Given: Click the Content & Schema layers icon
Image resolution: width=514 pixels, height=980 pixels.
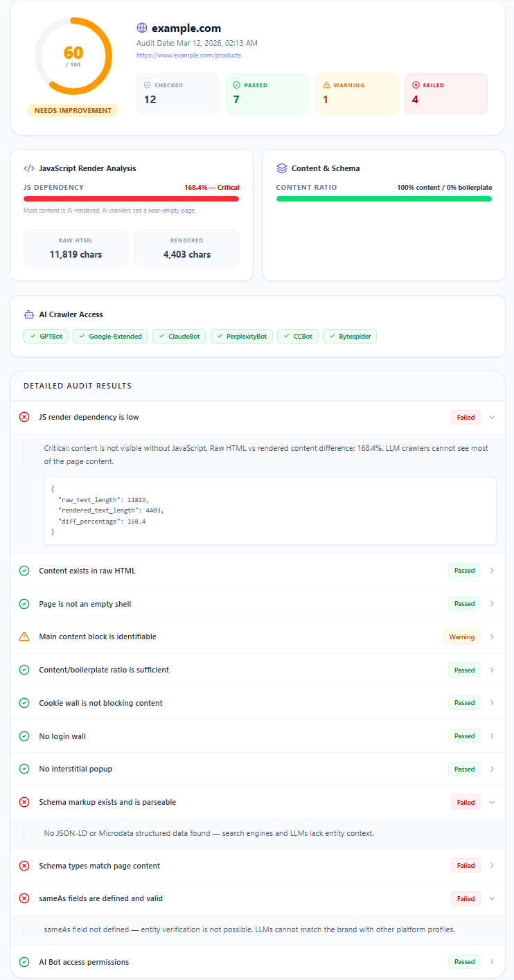Looking at the screenshot, I should click(281, 168).
